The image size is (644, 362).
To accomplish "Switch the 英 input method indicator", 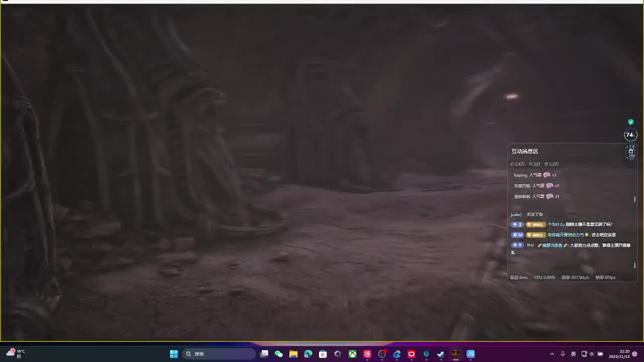I will [573, 354].
